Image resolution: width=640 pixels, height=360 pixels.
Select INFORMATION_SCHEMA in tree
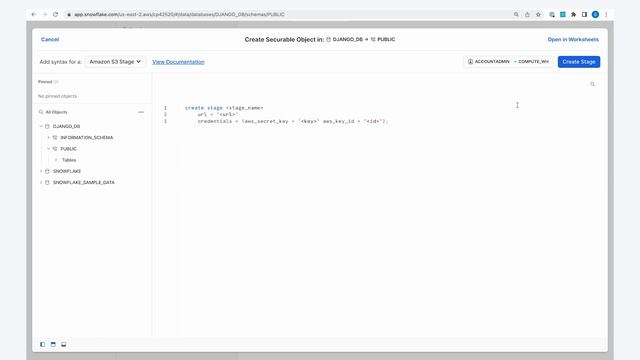[87, 138]
